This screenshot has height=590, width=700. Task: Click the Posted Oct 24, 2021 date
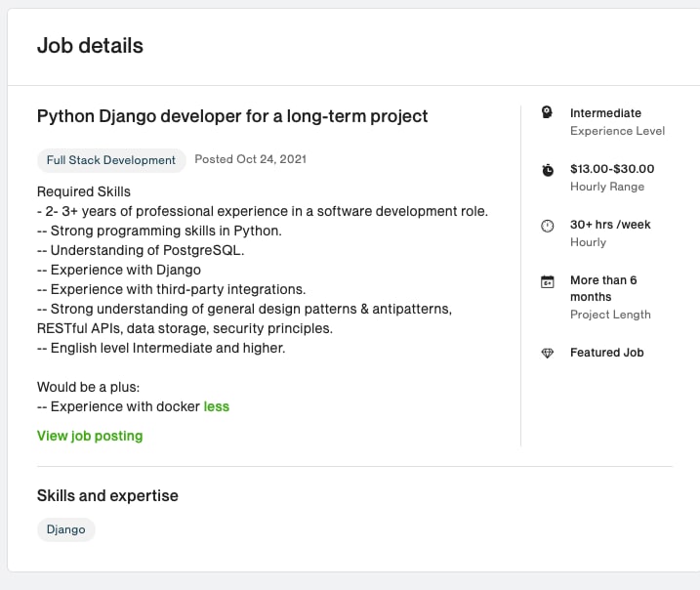251,159
